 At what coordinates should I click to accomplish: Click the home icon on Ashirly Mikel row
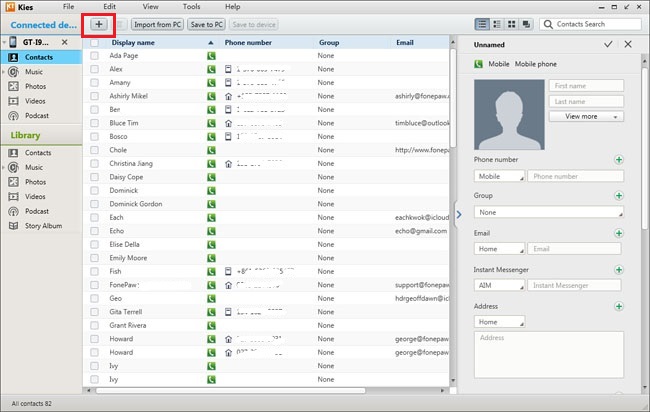228,96
